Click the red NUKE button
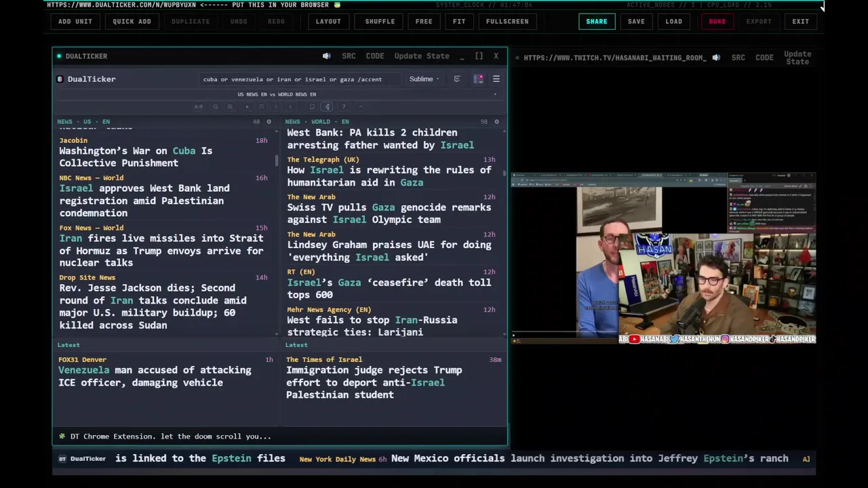Image resolution: width=868 pixels, height=488 pixels. coord(717,22)
